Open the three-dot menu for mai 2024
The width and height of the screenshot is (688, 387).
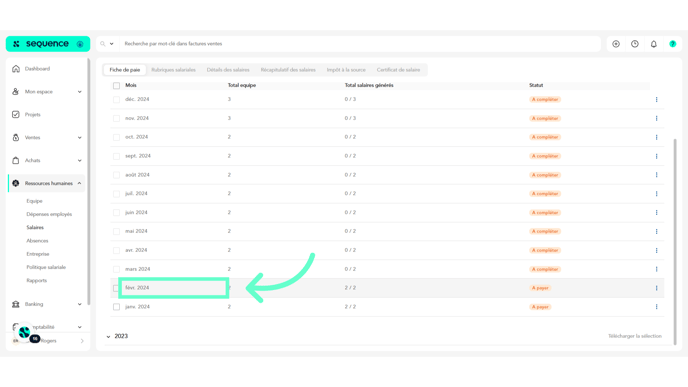coord(656,231)
